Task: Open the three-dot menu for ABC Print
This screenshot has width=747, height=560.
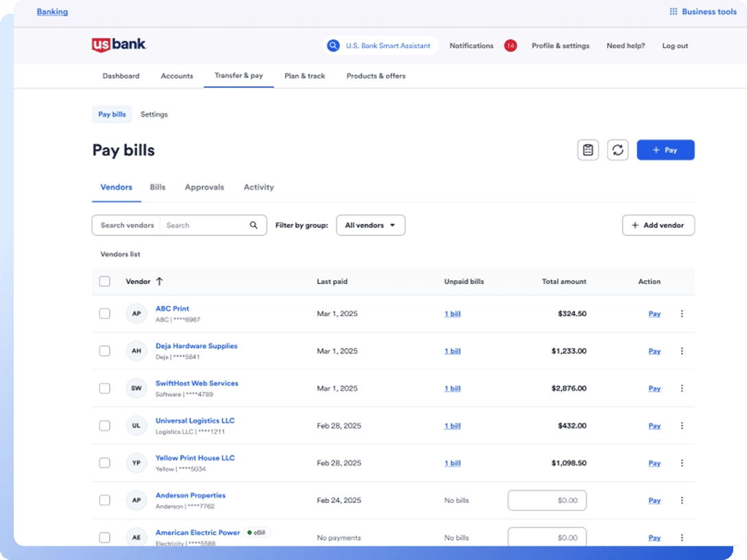Action: click(682, 314)
